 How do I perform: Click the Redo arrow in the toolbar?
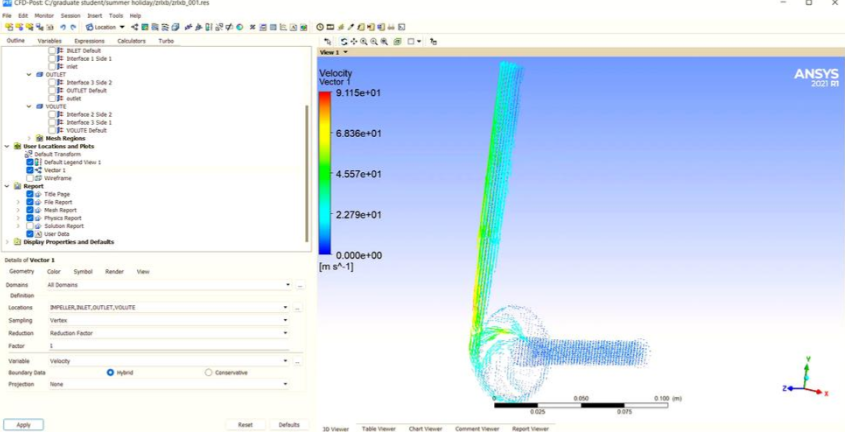[73, 27]
